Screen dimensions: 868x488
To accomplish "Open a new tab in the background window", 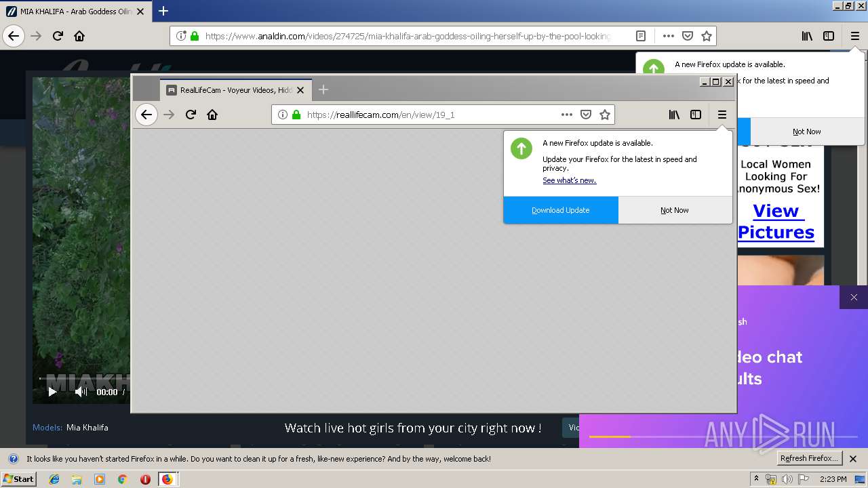I will (163, 11).
